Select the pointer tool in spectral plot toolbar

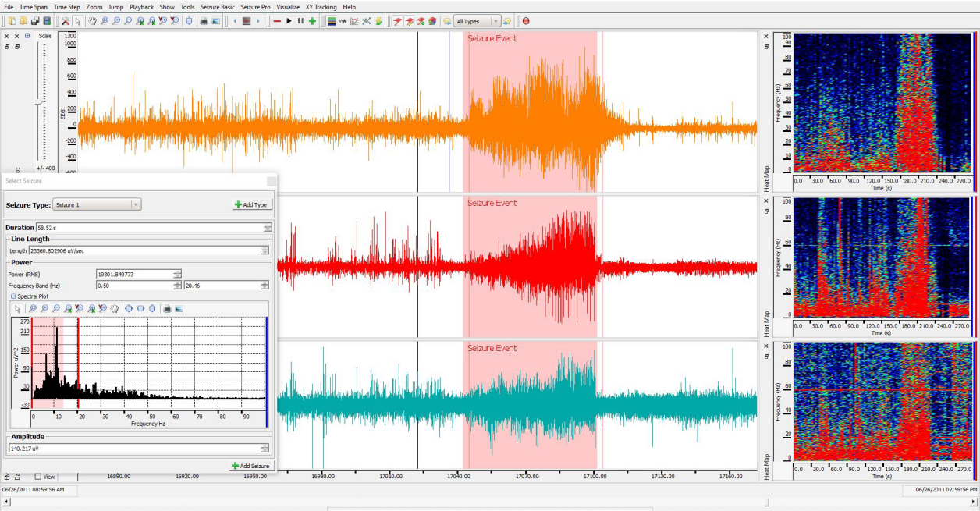18,309
